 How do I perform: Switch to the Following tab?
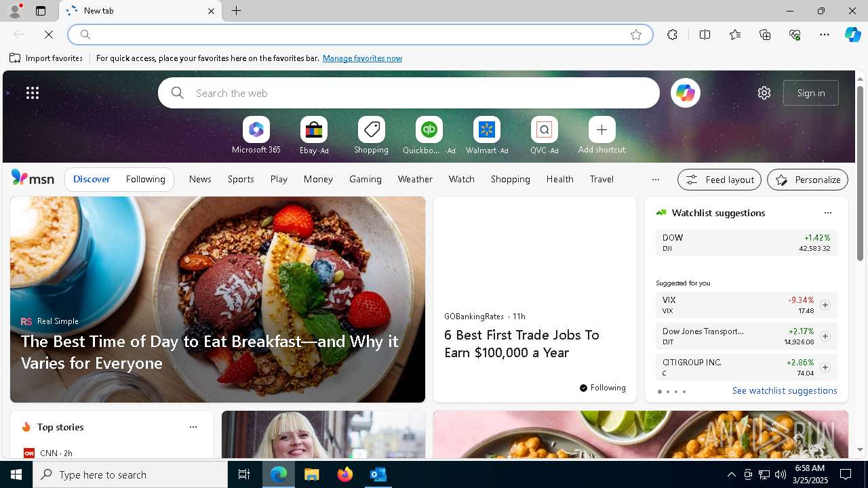click(x=145, y=179)
